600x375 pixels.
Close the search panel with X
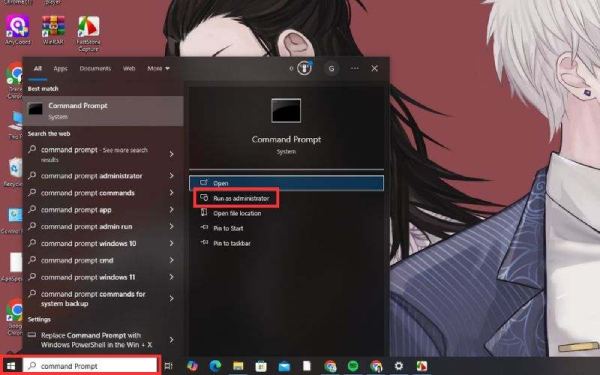(375, 68)
